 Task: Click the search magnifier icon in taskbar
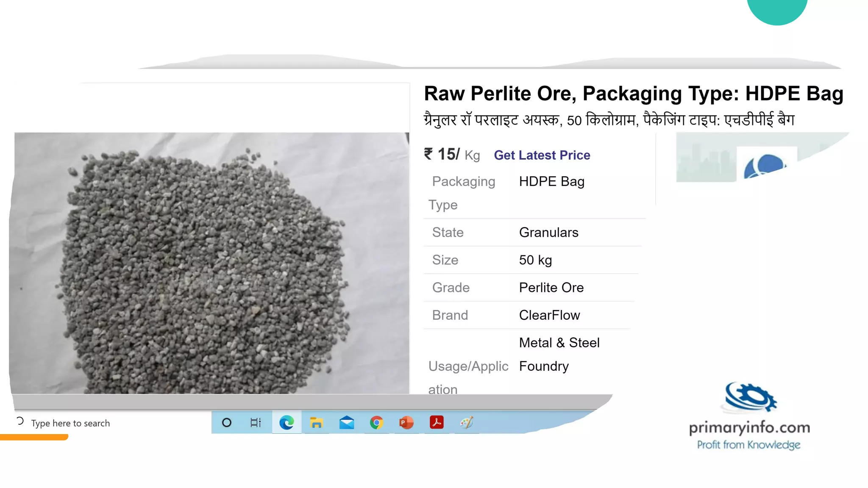pos(20,421)
